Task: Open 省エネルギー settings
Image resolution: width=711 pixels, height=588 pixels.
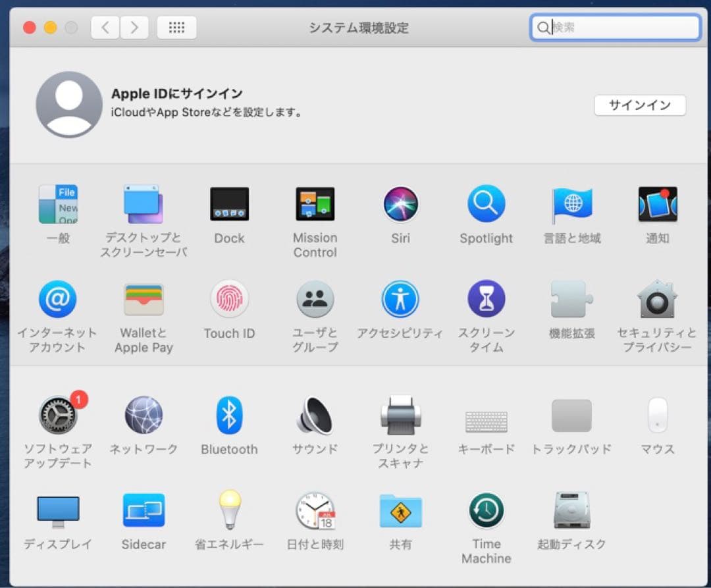Action: (229, 510)
